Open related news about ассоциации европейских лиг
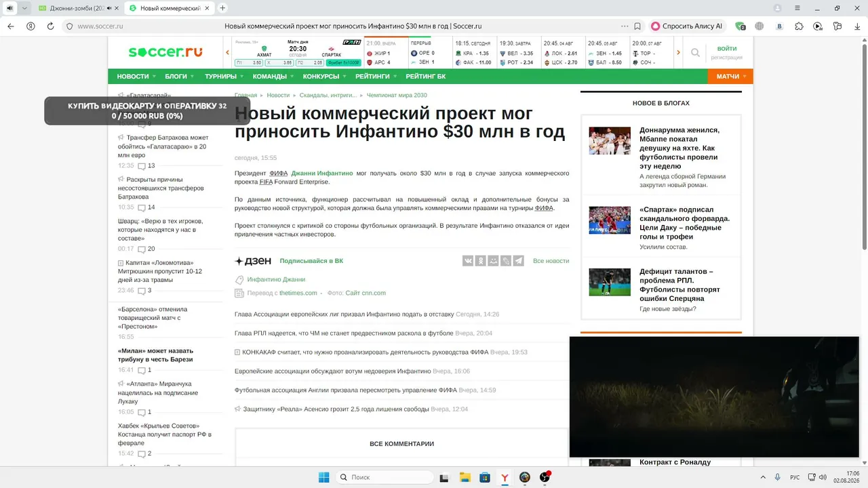868x488 pixels. tap(344, 314)
